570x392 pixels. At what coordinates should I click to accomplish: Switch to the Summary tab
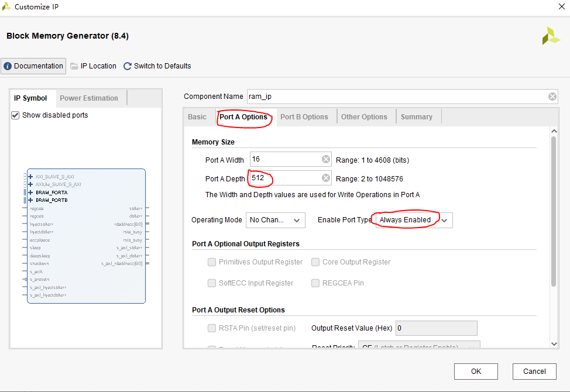point(417,117)
